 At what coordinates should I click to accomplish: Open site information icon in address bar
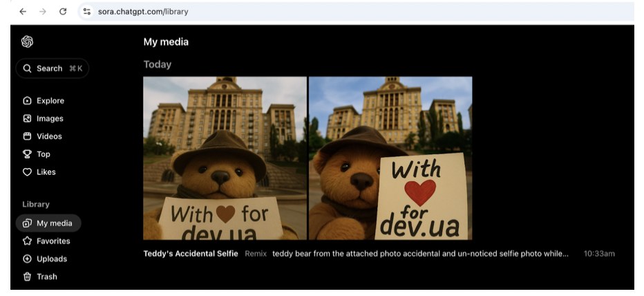(x=86, y=12)
